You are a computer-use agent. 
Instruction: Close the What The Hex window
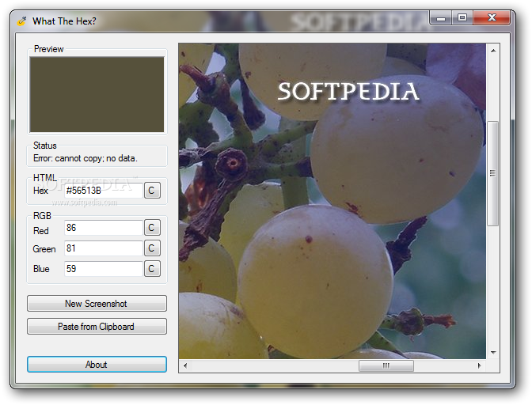[492, 18]
